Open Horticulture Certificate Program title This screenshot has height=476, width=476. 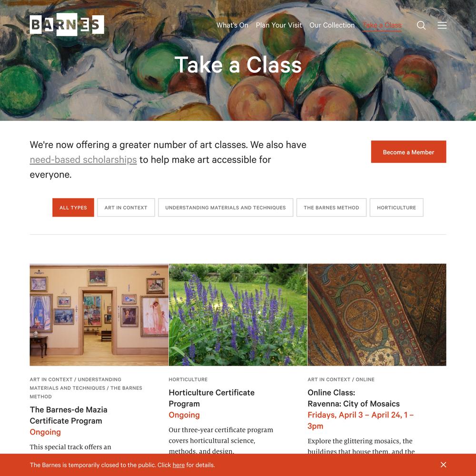(x=212, y=398)
